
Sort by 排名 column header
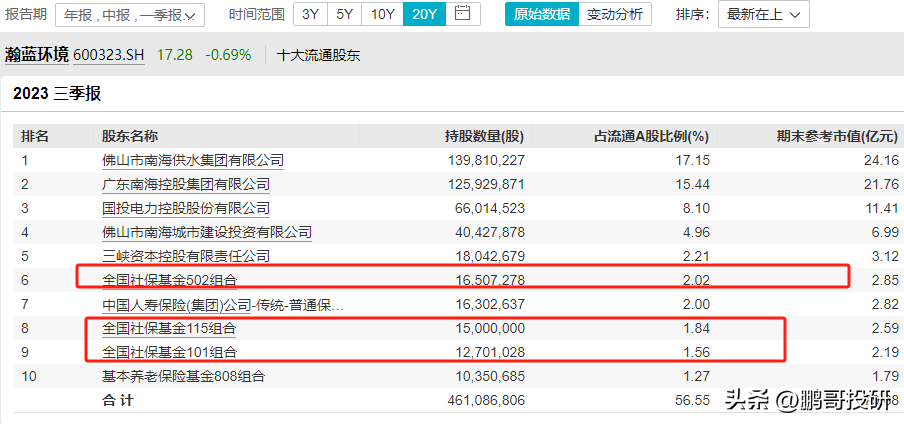coord(35,136)
